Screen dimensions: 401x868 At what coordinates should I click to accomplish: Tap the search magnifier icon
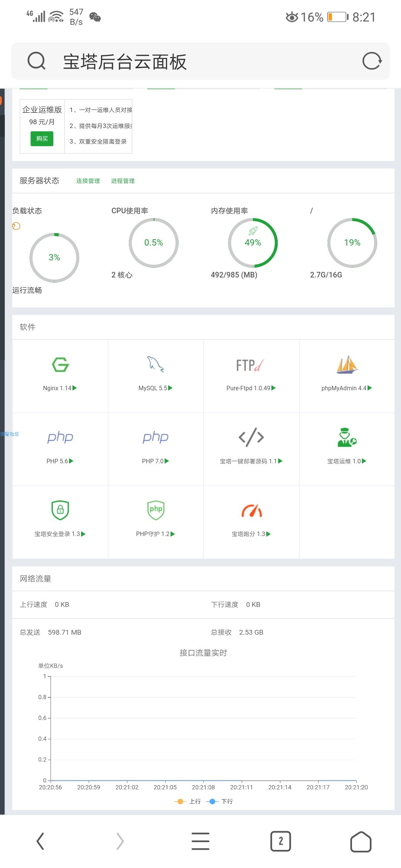pos(36,61)
